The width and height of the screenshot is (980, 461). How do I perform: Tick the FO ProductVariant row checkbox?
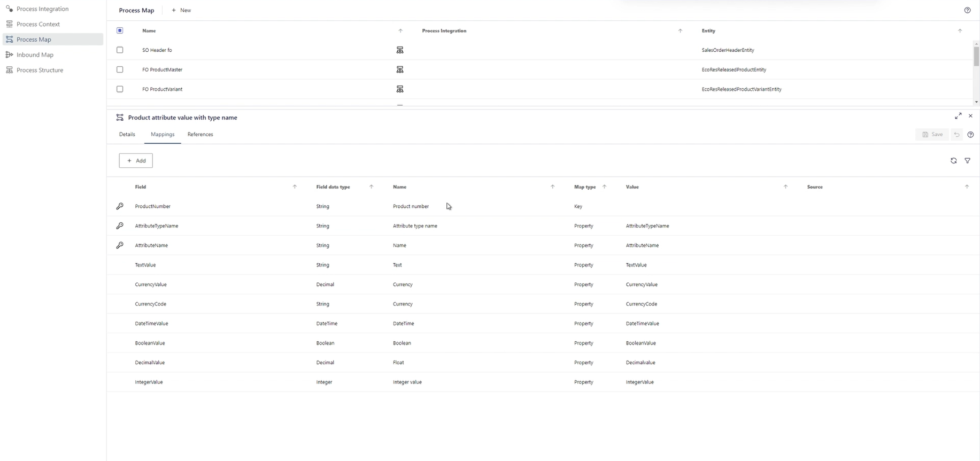120,89
